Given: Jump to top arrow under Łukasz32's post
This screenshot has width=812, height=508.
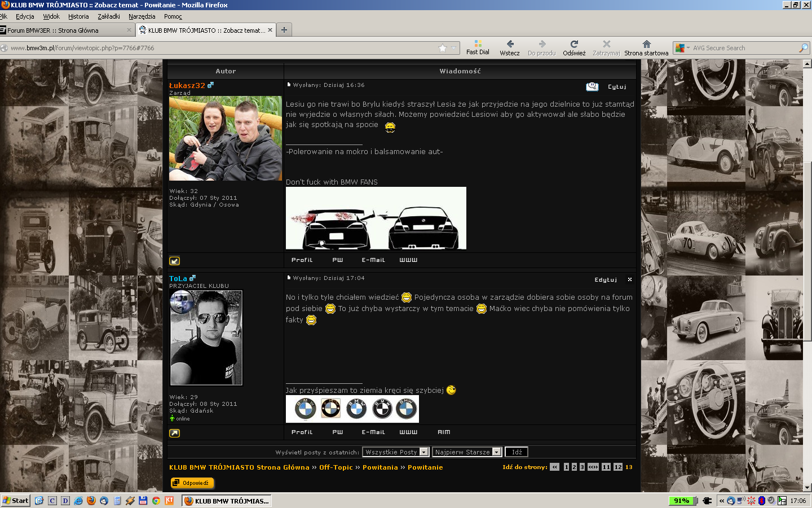Looking at the screenshot, I should click(x=175, y=261).
